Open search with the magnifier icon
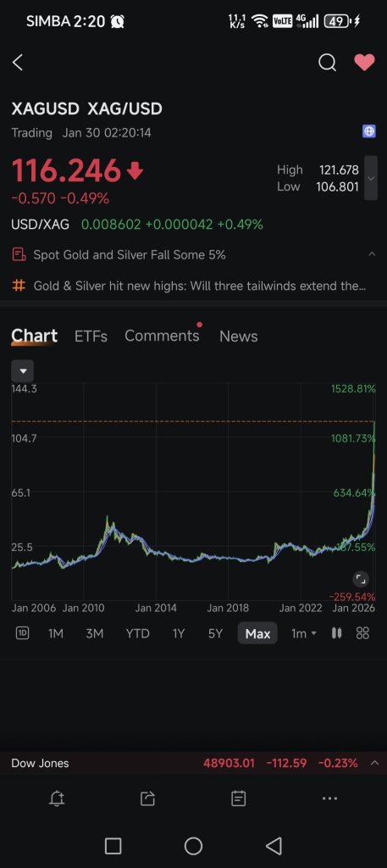387x868 pixels. (327, 63)
